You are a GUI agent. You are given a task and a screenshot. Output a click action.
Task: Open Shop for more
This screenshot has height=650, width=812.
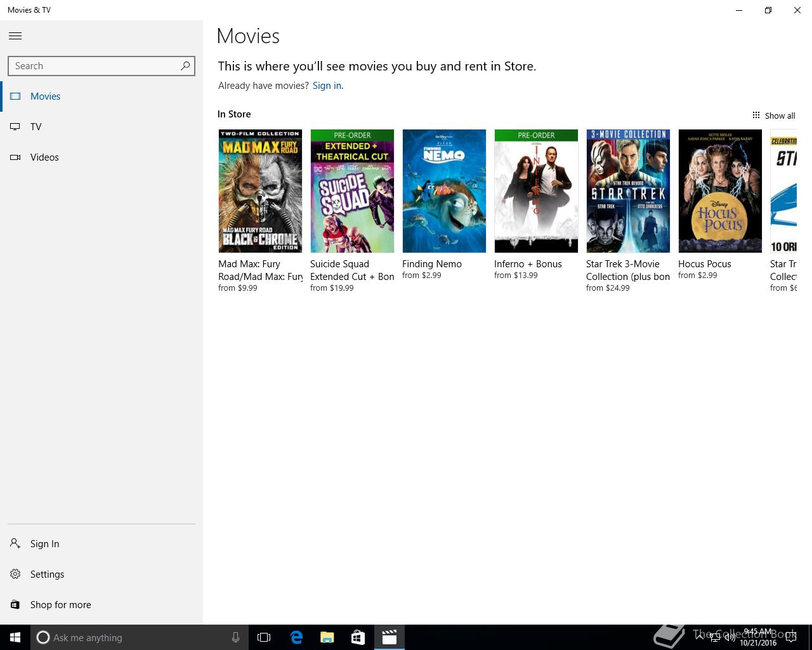pos(101,605)
